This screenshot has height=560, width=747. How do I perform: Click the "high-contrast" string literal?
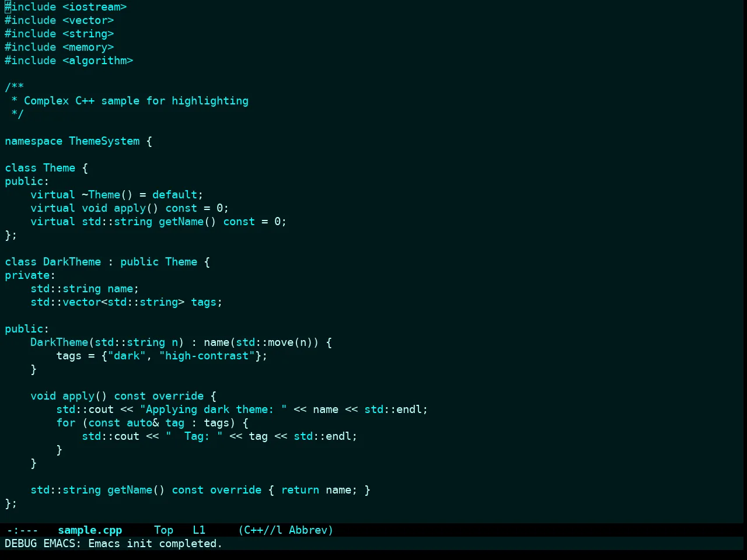[x=207, y=356]
